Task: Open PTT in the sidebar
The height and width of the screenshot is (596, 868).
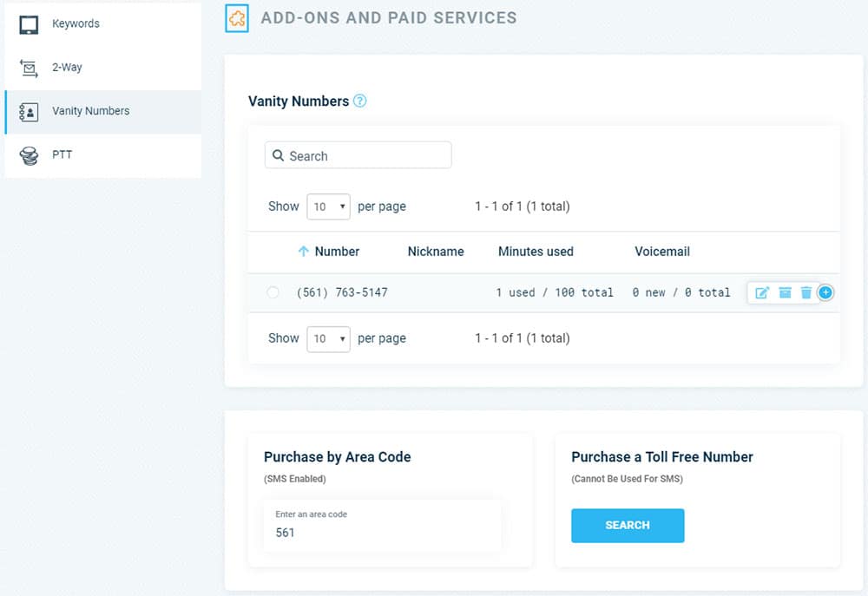Action: (62, 155)
